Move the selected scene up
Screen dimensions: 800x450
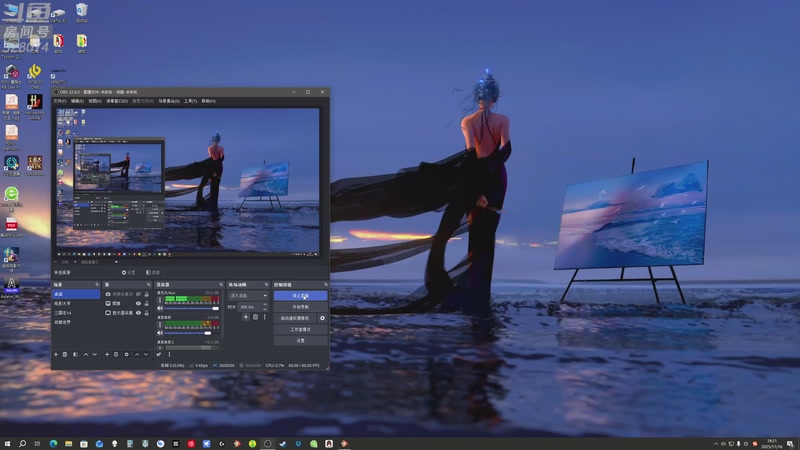tap(86, 354)
